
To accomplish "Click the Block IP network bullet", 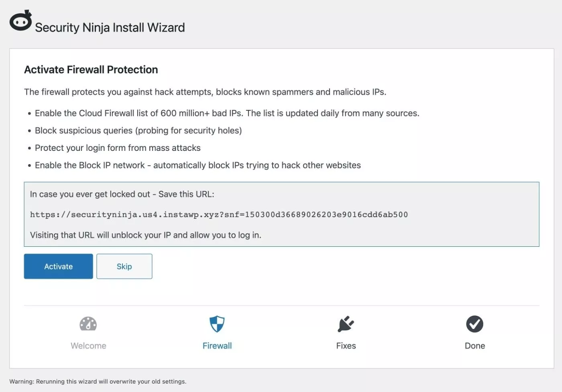I will (198, 165).
